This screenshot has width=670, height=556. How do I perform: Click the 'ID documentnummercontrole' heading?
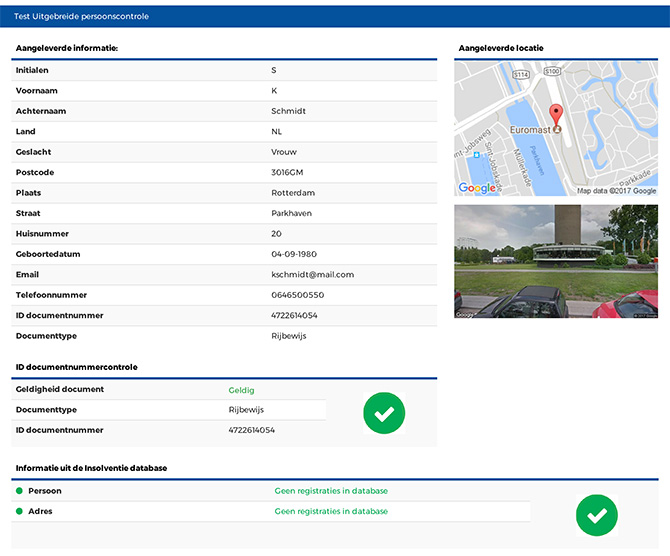(x=76, y=367)
